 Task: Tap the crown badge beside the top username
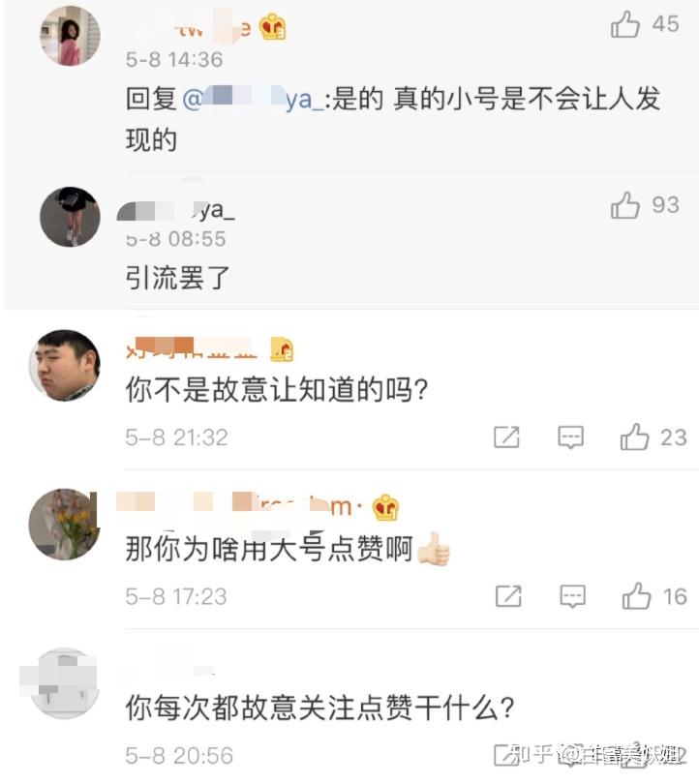[x=272, y=27]
